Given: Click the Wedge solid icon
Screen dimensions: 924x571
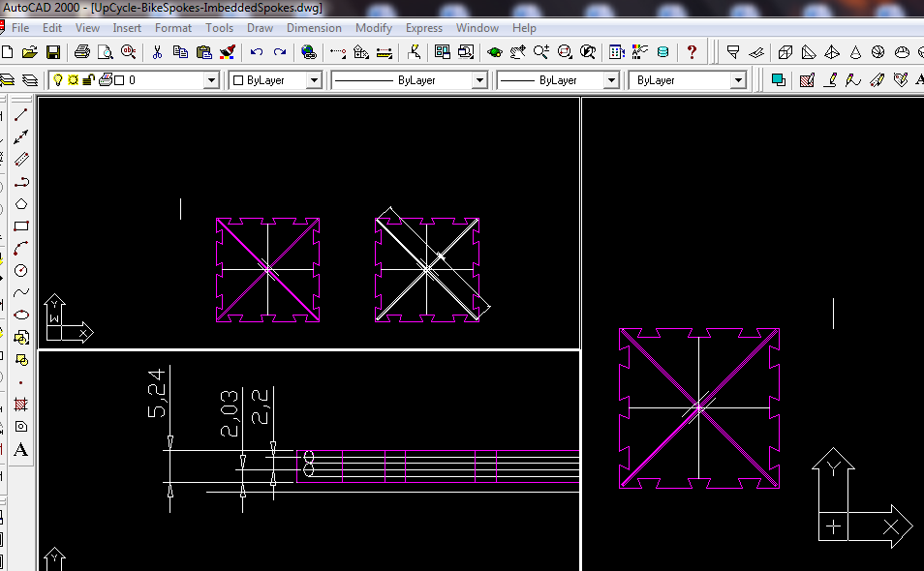Looking at the screenshot, I should pos(809,52).
